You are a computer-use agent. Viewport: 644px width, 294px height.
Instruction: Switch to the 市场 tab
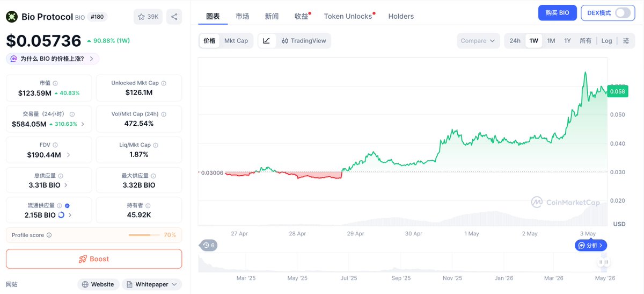(243, 16)
